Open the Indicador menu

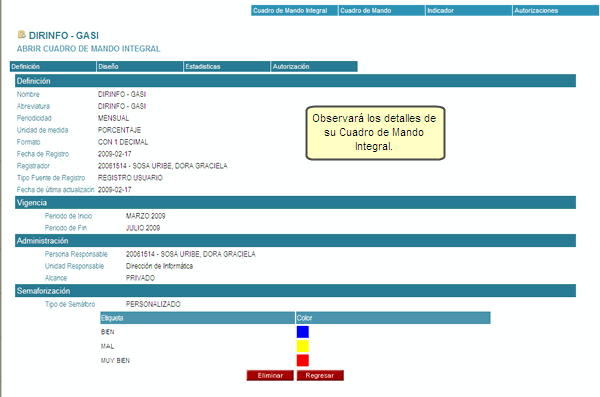[x=469, y=10]
